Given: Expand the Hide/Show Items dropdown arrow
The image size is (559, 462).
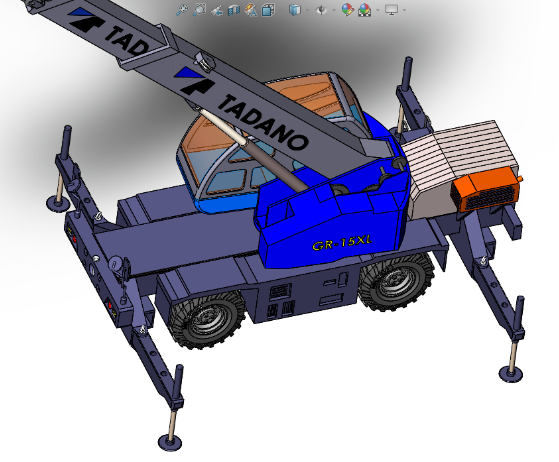Looking at the screenshot, I should tap(334, 10).
